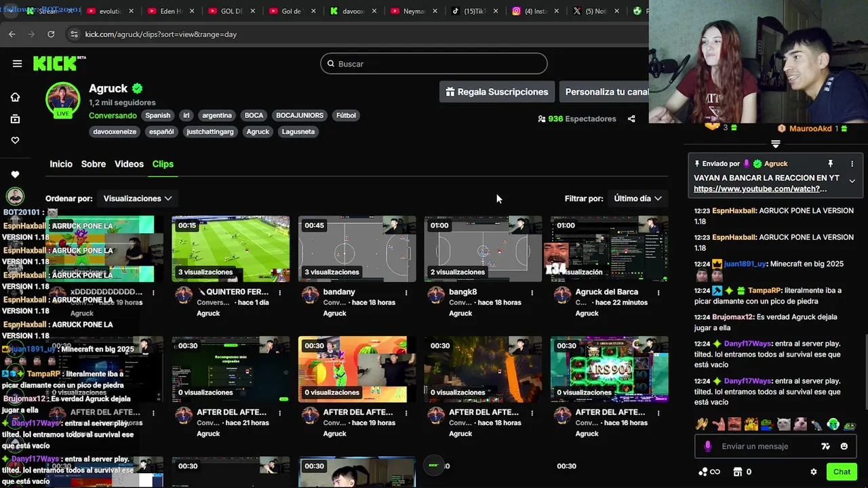Open the hamburger sidebar menu
This screenshot has width=868, height=488.
tap(17, 64)
